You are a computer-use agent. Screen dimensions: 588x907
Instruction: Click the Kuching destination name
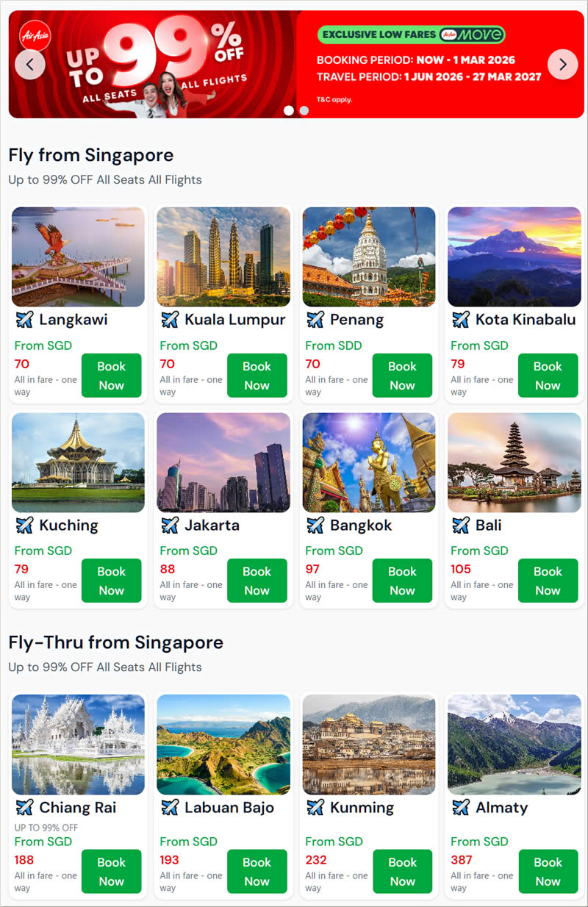point(68,526)
